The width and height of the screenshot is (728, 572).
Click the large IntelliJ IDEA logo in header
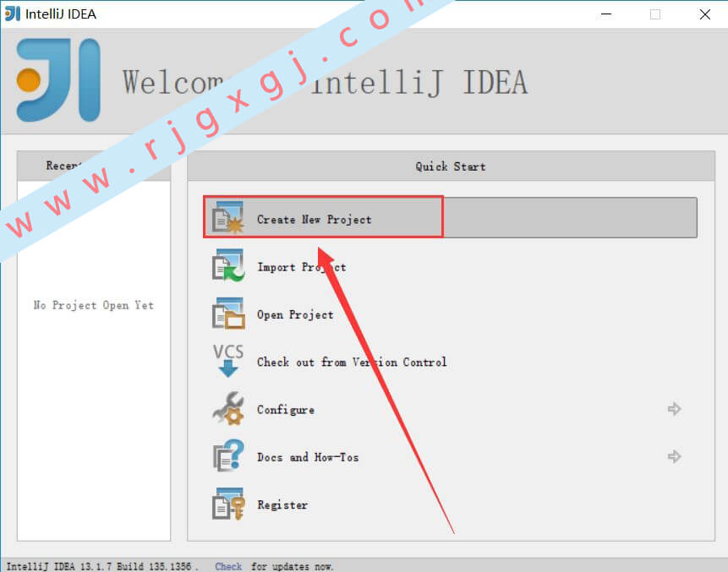(58, 79)
